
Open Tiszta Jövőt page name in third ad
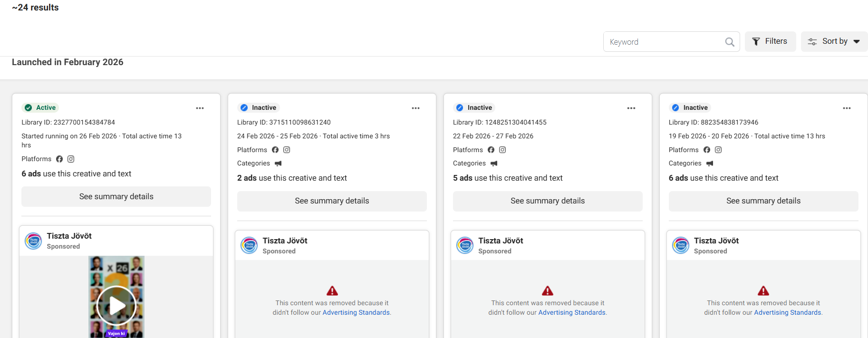tap(501, 241)
